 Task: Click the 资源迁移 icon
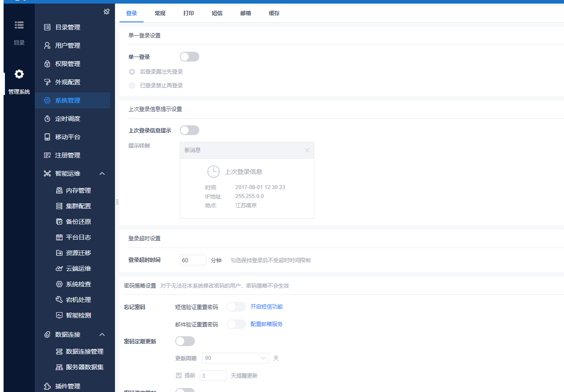(59, 253)
